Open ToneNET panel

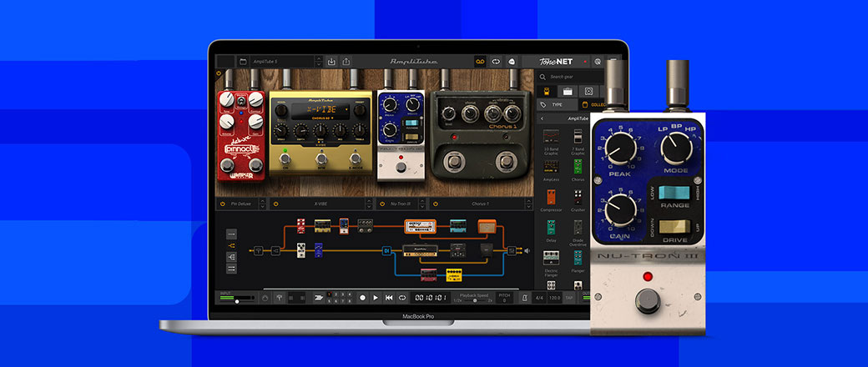pyautogui.click(x=555, y=62)
